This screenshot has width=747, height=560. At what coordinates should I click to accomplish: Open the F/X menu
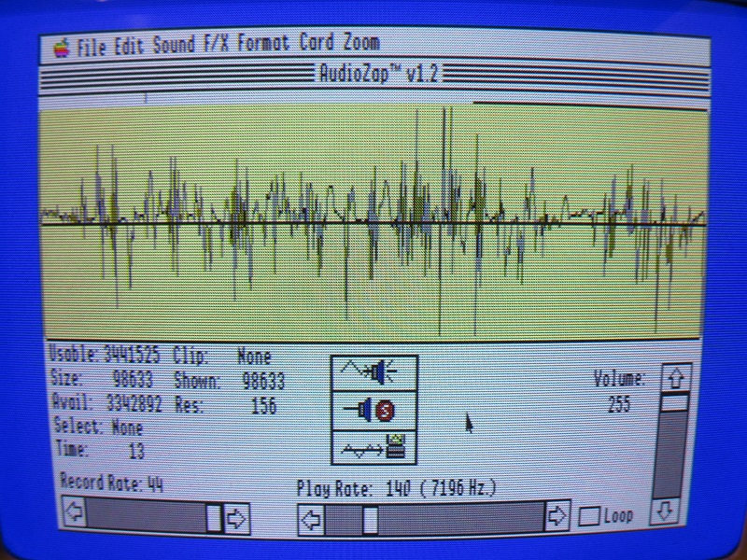217,44
